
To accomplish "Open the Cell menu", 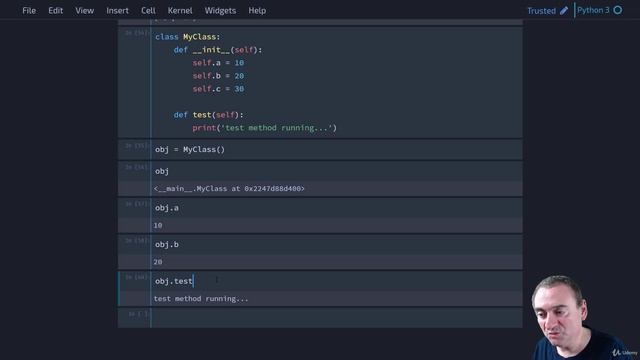I will point(148,11).
